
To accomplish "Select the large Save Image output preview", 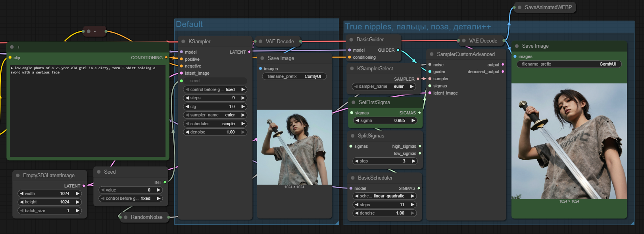I will (569, 141).
